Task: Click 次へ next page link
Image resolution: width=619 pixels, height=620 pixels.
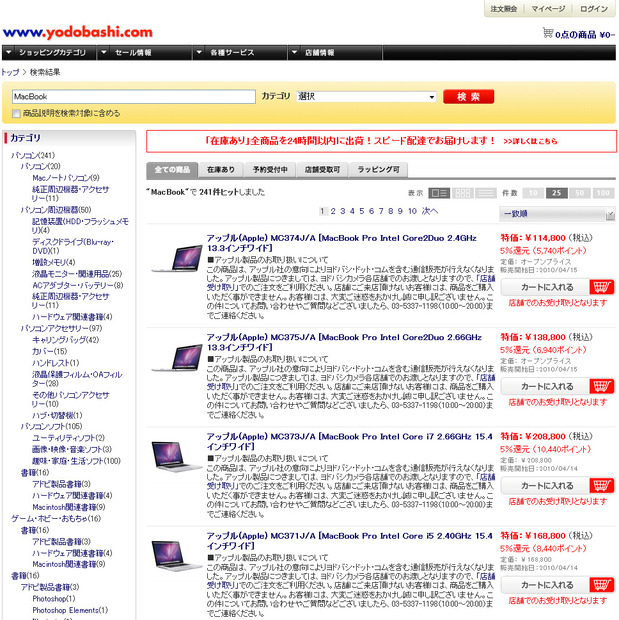Action: pos(430,211)
